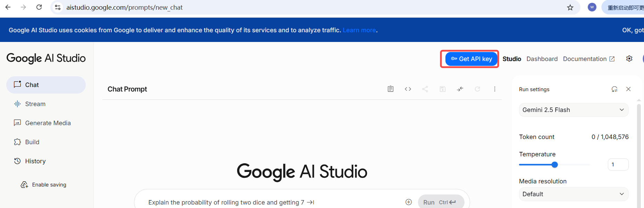Click the share prompt icon
The image size is (644, 208).
425,89
